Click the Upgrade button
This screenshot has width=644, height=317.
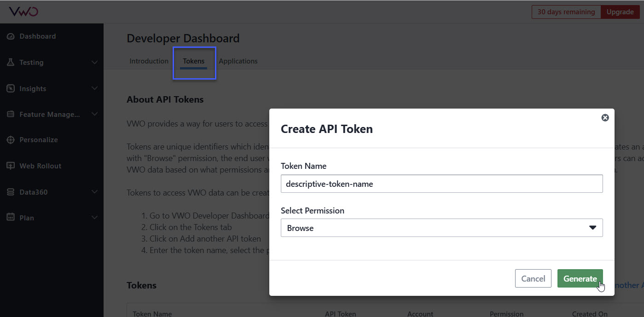(x=620, y=12)
